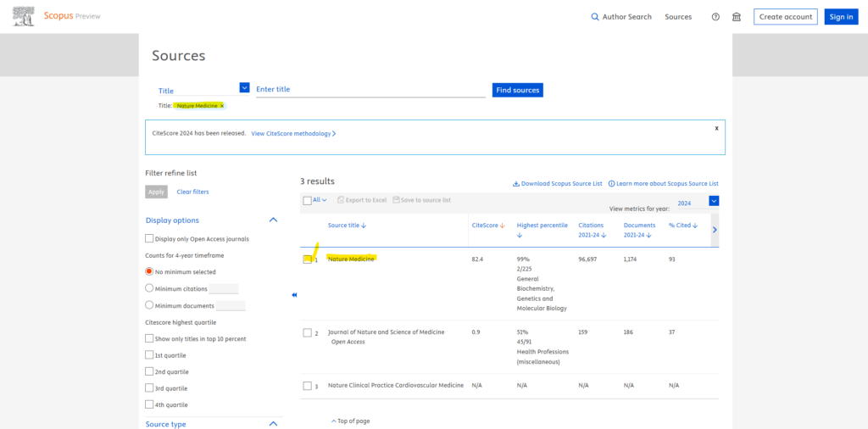
Task: Tick the Nature Medicine row checkbox
Action: click(x=307, y=259)
